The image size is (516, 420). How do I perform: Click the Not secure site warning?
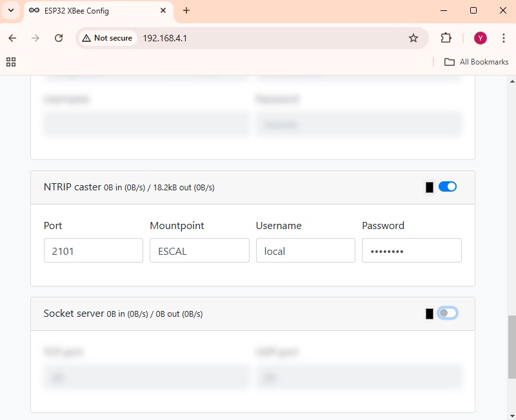pos(106,38)
